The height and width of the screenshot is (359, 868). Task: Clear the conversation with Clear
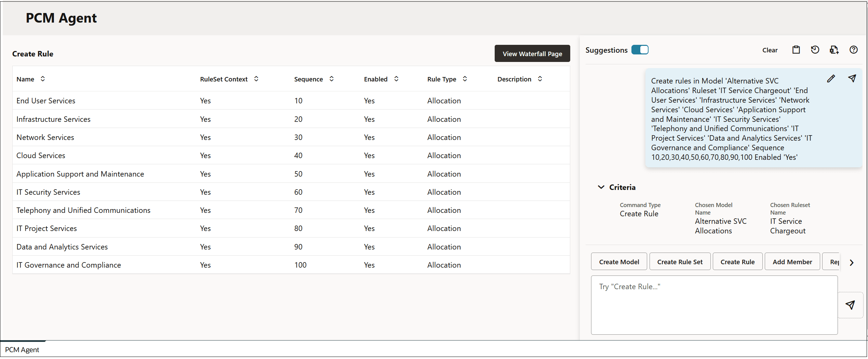tap(770, 50)
